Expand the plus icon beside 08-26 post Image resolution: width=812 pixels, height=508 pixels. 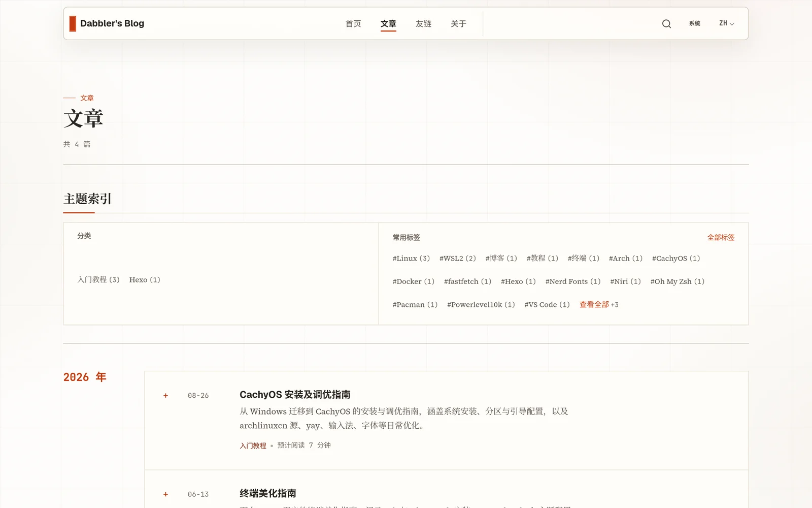point(165,396)
